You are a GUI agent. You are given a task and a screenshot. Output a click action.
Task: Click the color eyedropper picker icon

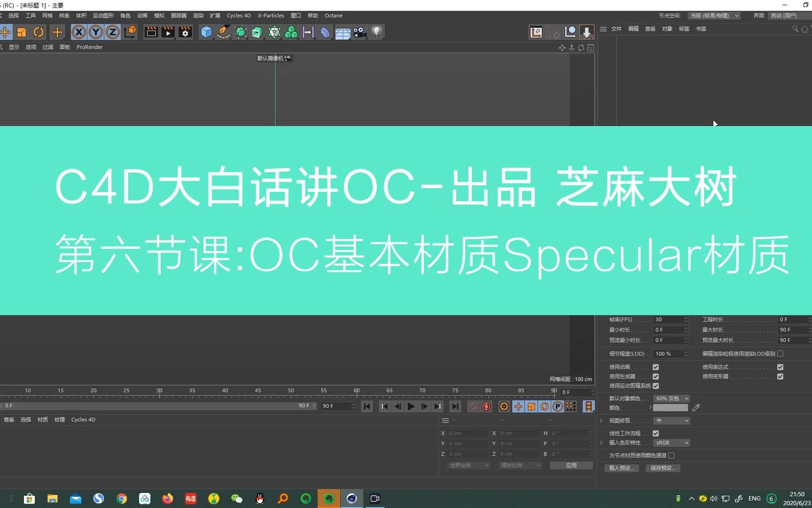pyautogui.click(x=696, y=408)
